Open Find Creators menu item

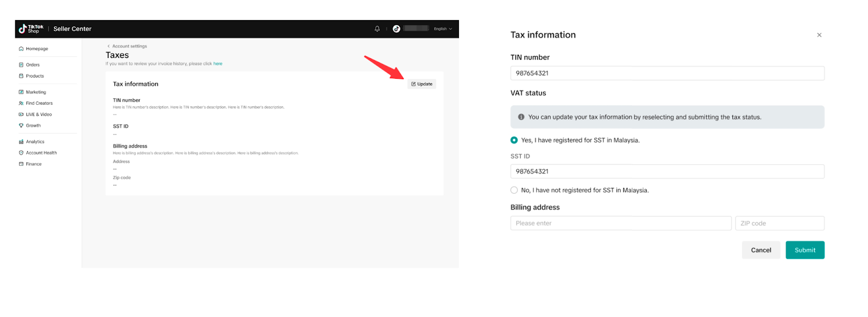coord(39,103)
